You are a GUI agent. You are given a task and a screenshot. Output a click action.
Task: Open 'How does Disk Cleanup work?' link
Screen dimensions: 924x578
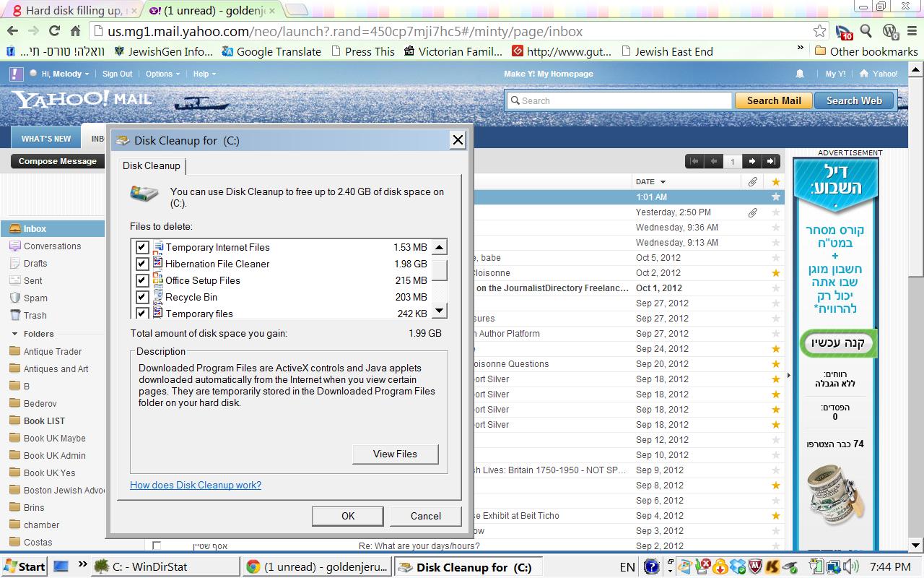pos(196,485)
